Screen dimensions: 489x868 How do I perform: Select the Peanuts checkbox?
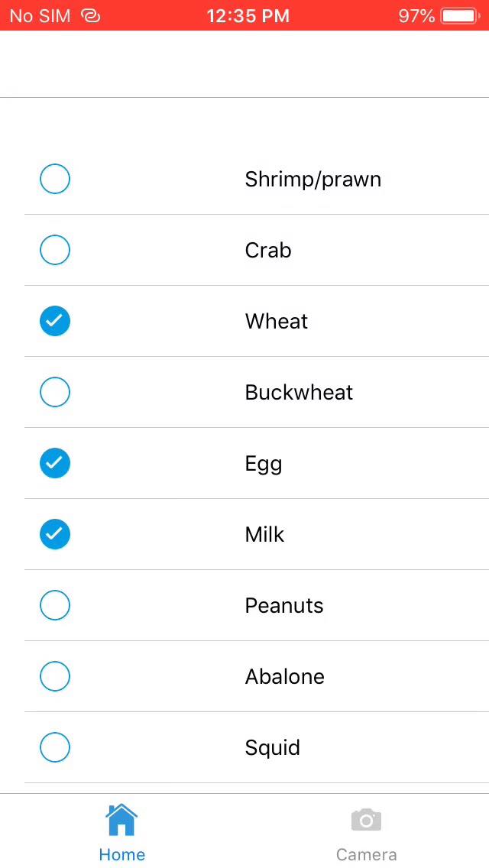coord(55,605)
